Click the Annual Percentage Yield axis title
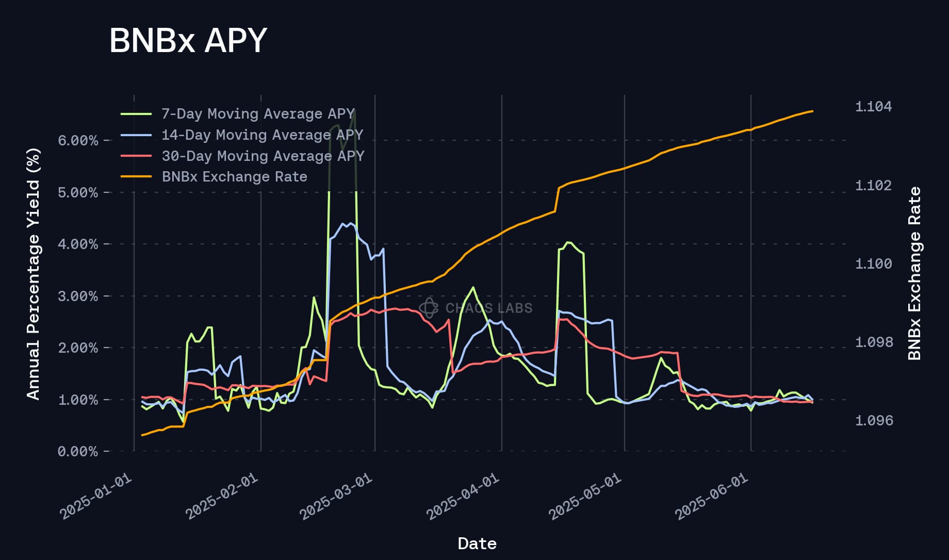 click(x=34, y=274)
